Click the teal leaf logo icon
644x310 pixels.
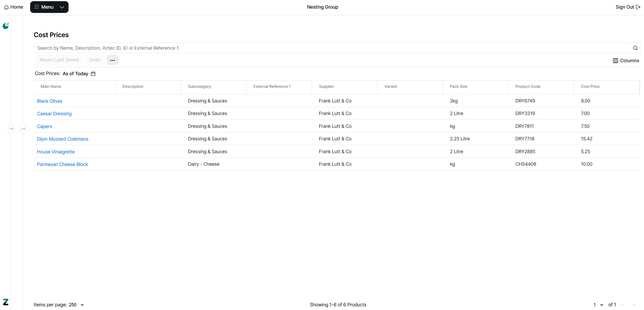pos(6,26)
